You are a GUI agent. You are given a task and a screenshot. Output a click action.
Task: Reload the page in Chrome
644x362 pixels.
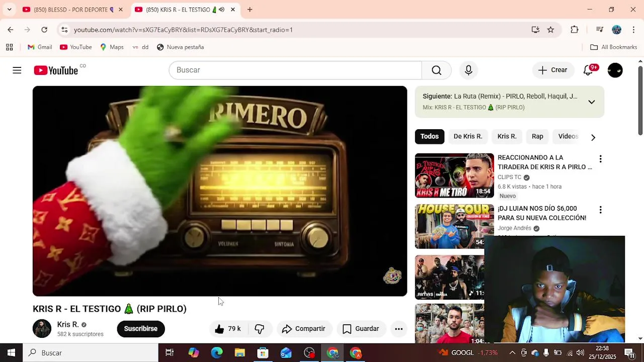coord(44,30)
